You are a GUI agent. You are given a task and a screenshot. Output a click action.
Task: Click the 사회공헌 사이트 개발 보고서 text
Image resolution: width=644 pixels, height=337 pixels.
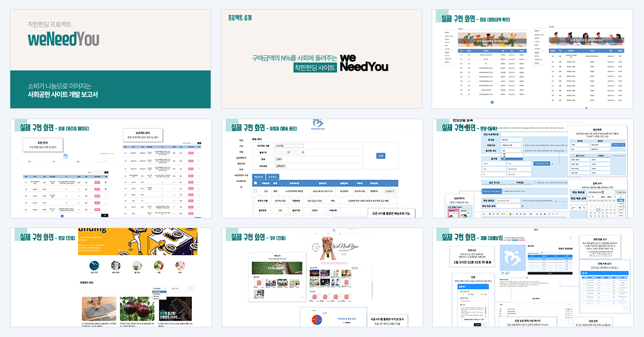pos(63,94)
